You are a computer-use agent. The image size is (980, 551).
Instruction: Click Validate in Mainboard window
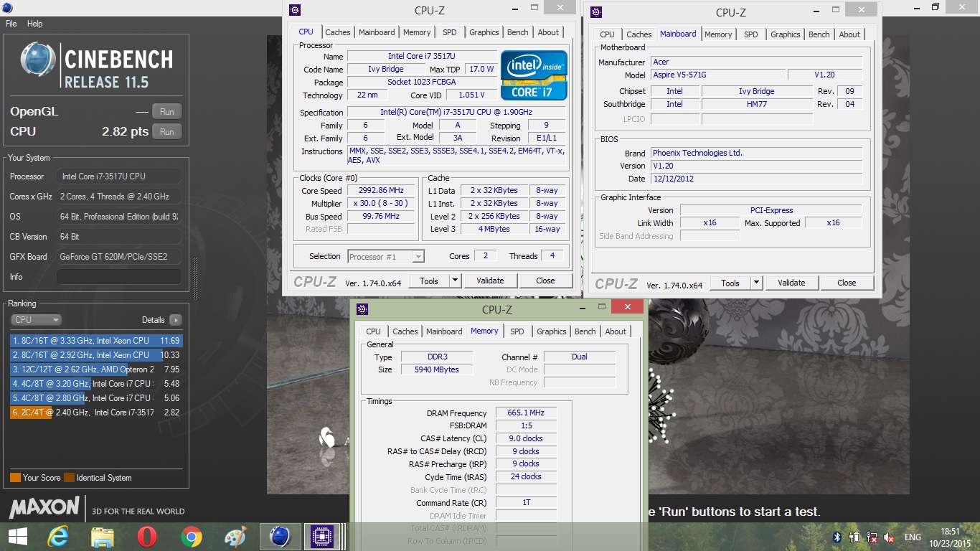coord(791,283)
